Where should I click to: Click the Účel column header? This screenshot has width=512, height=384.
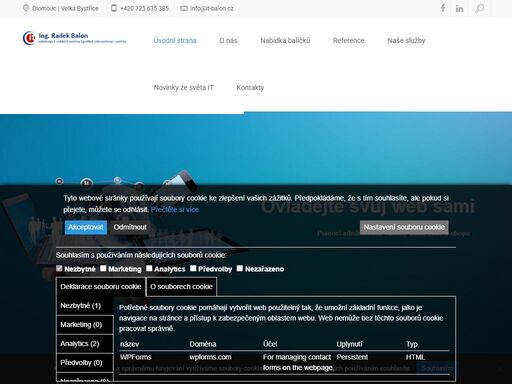click(270, 344)
